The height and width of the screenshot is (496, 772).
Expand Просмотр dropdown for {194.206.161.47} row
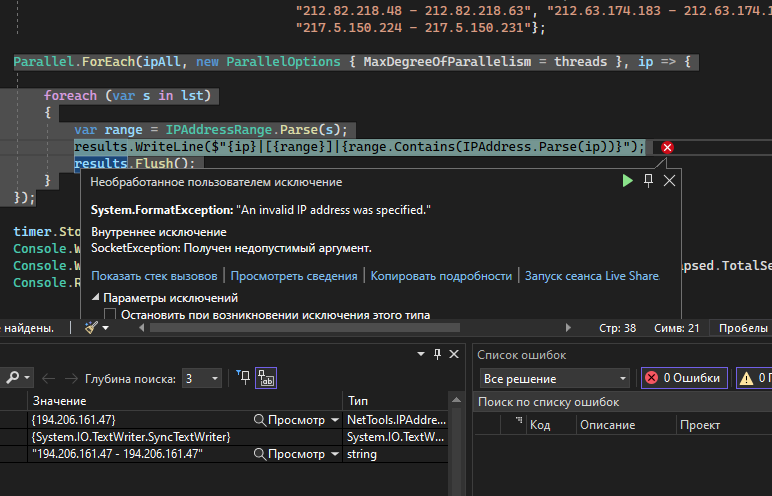point(334,420)
